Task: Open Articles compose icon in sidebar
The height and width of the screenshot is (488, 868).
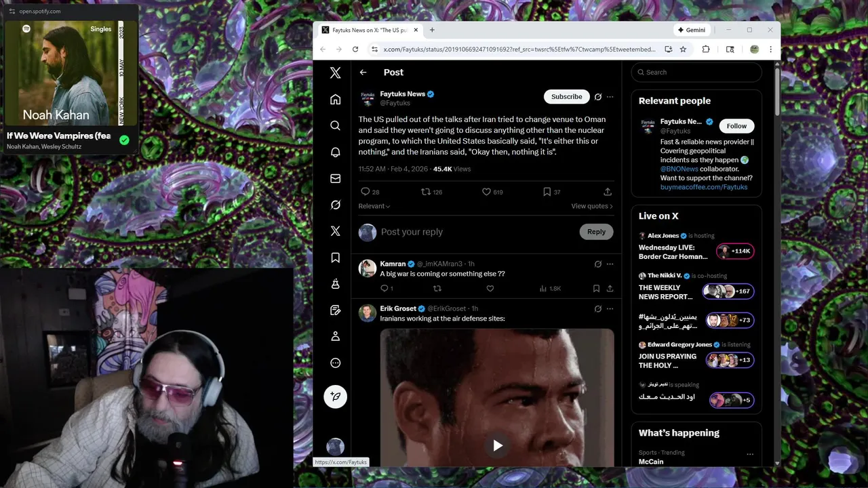Action: (335, 310)
